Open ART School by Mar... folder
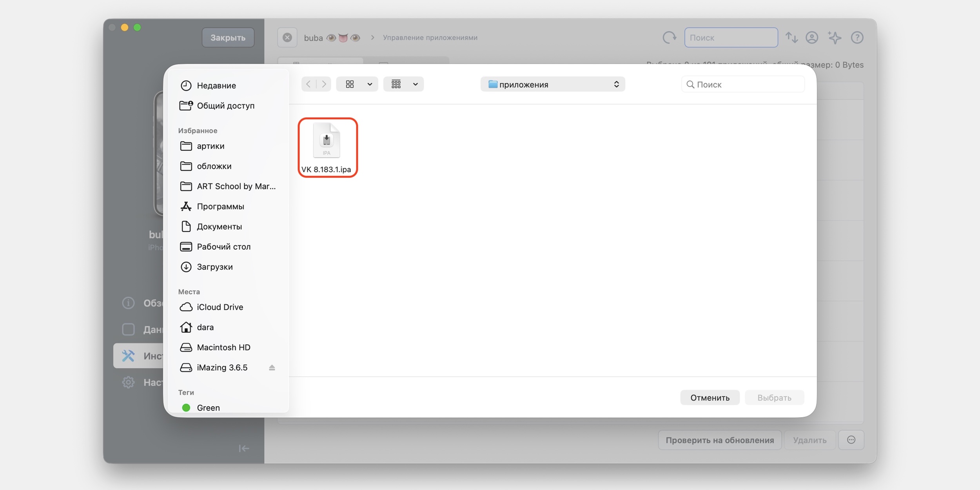This screenshot has height=490, width=980. tap(228, 186)
